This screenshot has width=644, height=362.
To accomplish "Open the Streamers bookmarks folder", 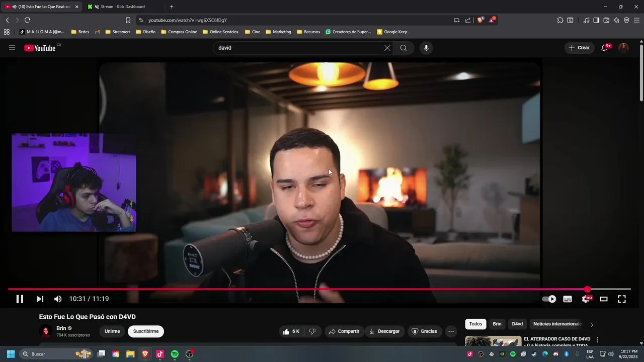I will tap(118, 32).
